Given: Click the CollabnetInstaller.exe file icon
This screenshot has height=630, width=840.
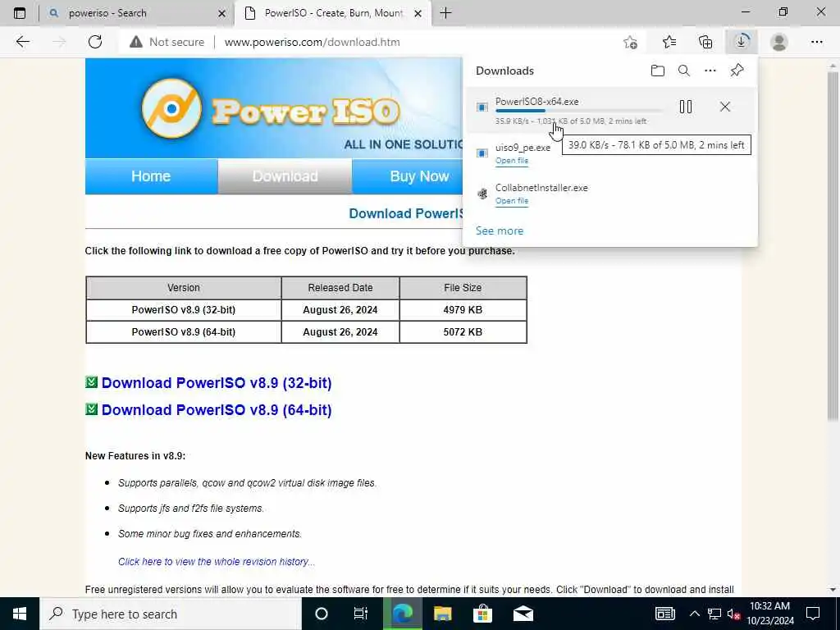Looking at the screenshot, I should pos(482,194).
